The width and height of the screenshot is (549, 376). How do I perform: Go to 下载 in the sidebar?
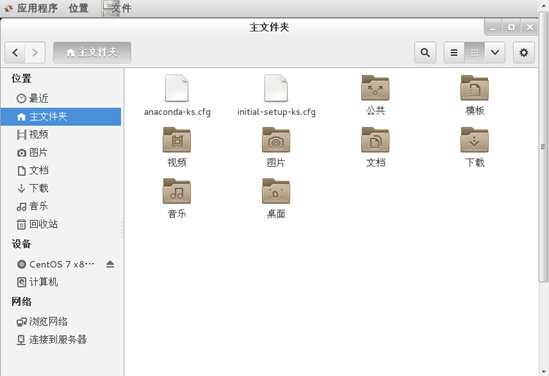tap(61, 188)
